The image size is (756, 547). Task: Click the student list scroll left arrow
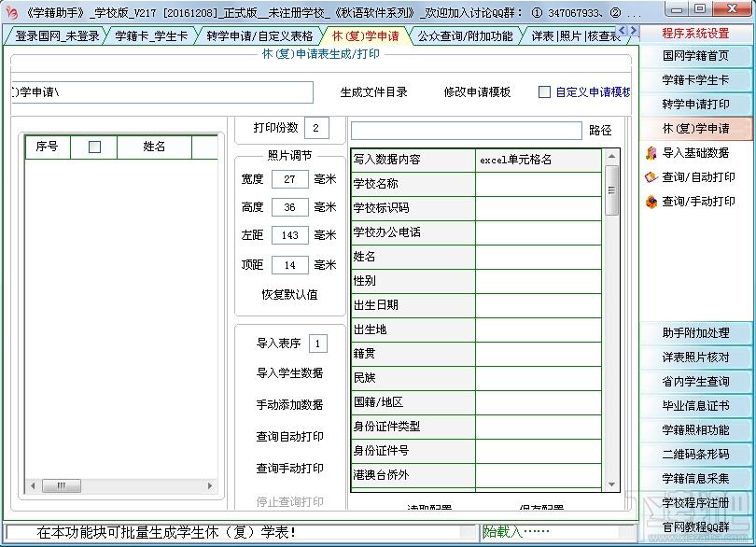33,485
